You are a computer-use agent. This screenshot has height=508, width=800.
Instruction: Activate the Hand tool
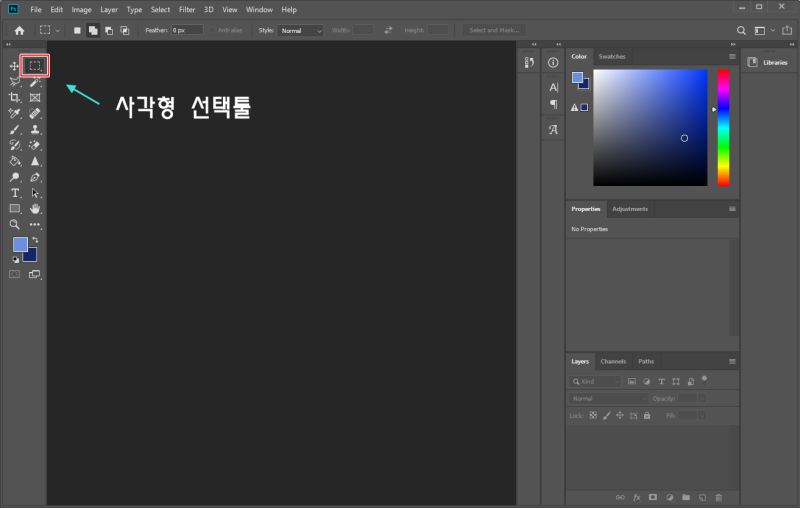(x=35, y=208)
